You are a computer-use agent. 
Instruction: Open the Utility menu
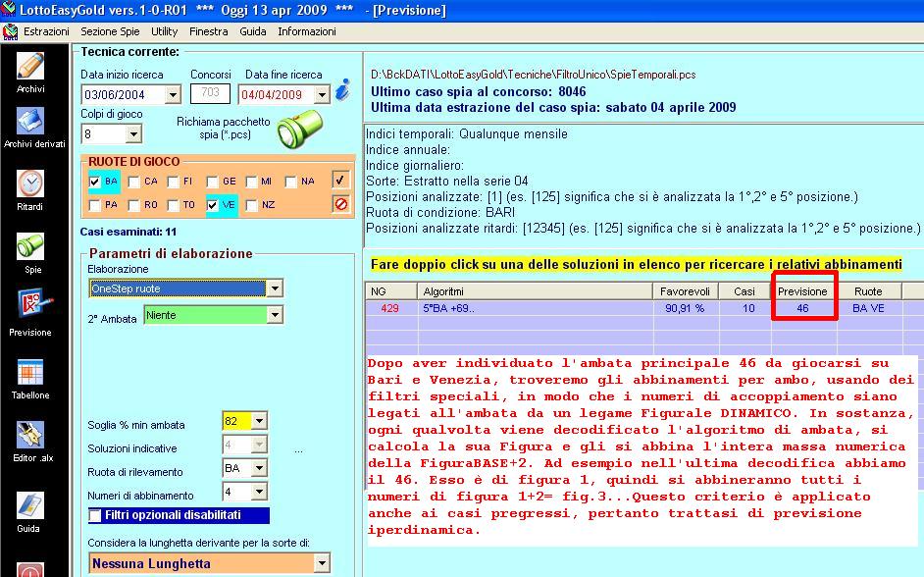165,31
